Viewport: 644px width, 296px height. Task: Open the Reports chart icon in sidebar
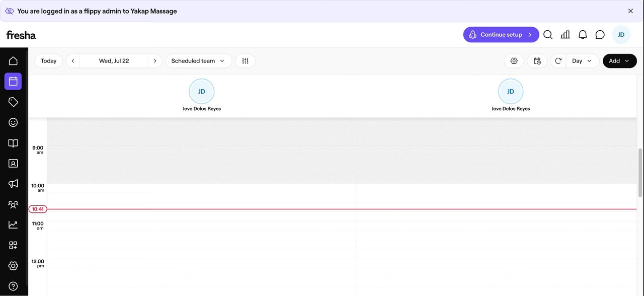click(13, 225)
